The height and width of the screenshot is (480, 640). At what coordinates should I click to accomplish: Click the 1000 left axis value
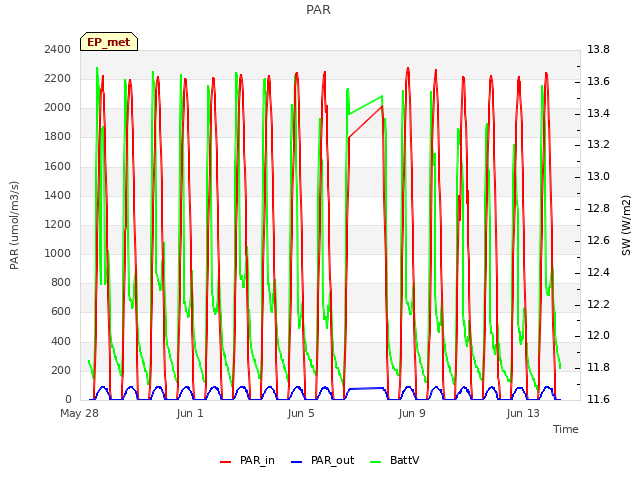coord(58,253)
